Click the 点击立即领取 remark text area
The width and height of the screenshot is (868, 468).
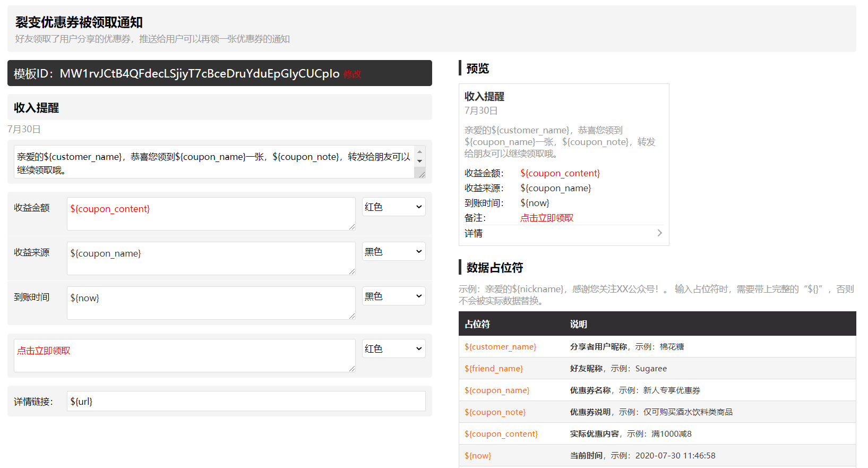184,355
